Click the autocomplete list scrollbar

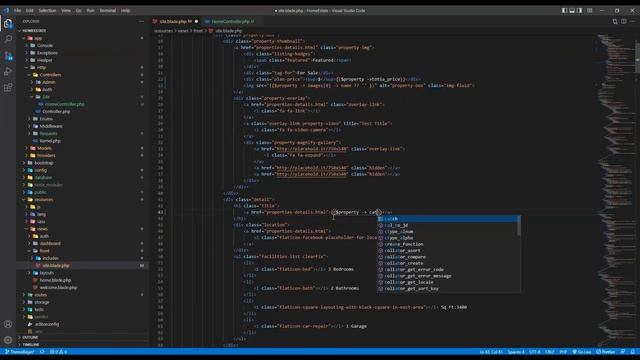coord(519,226)
